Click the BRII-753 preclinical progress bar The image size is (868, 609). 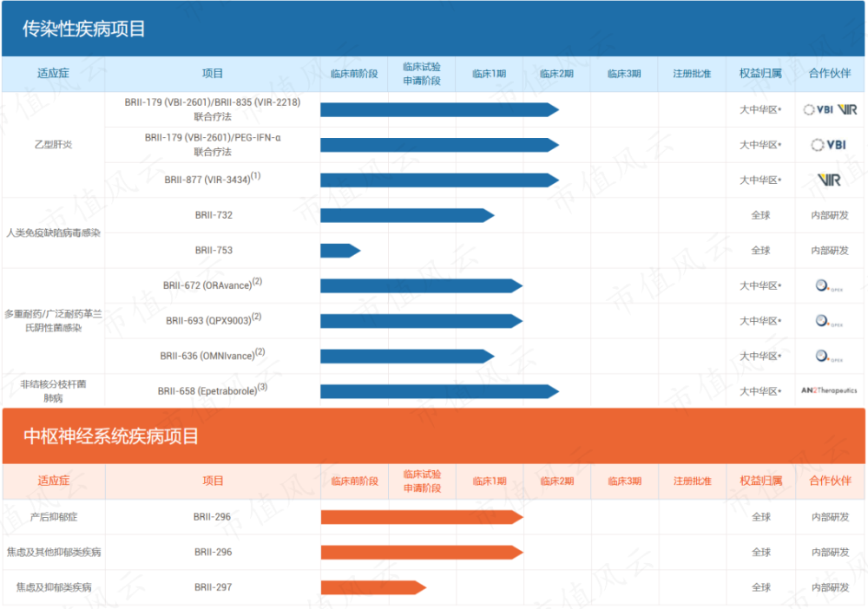[x=340, y=251]
